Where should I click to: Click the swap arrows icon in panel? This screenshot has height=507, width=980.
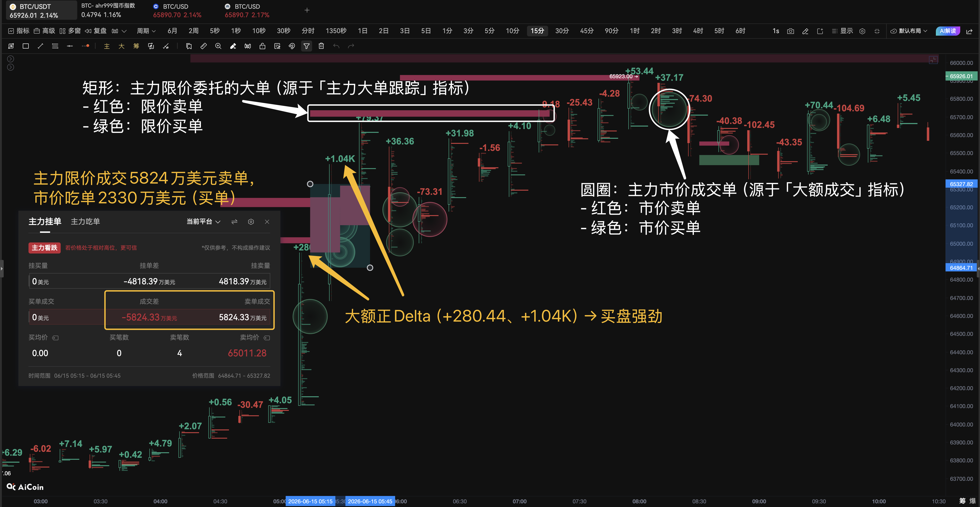pyautogui.click(x=234, y=222)
